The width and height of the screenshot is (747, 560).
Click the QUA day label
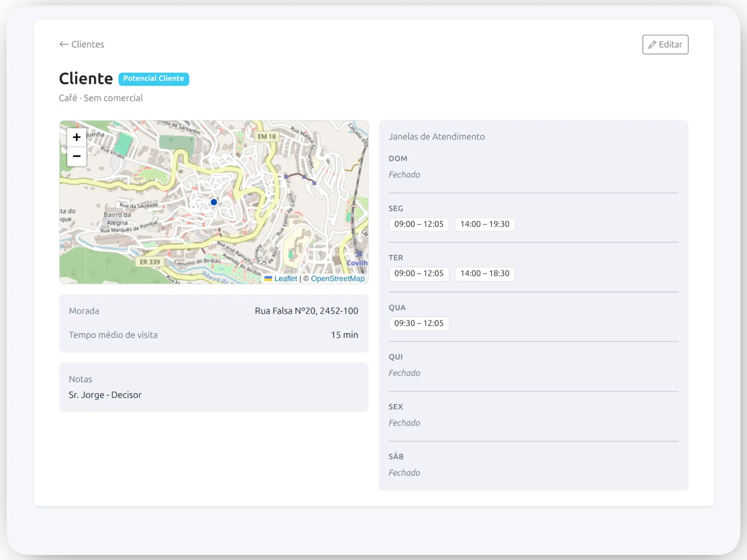point(397,308)
